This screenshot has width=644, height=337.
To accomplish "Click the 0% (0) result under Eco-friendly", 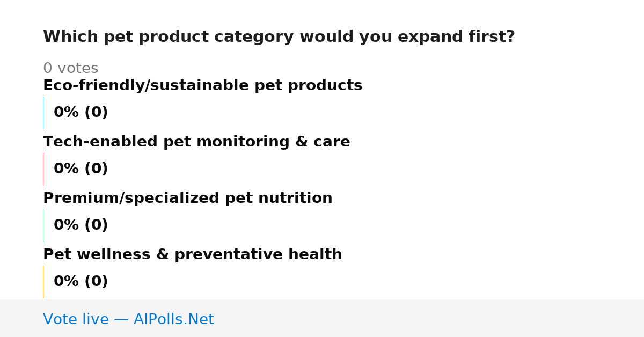I will (80, 113).
